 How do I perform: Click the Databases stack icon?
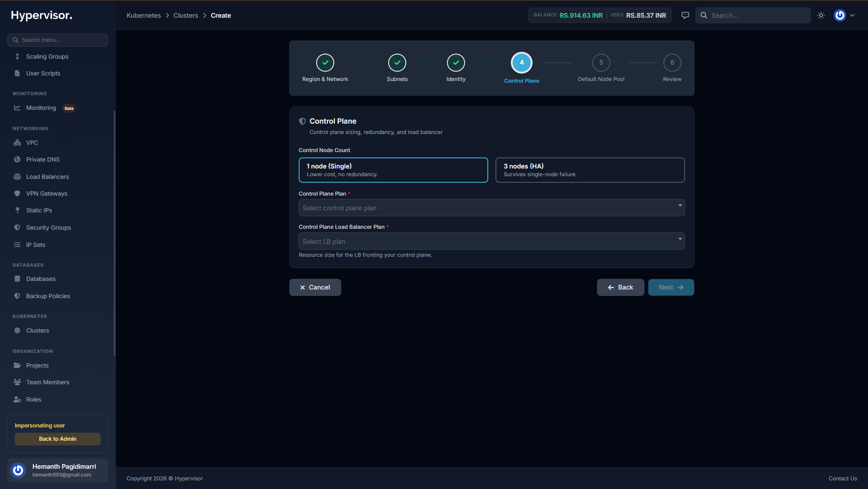pyautogui.click(x=17, y=279)
